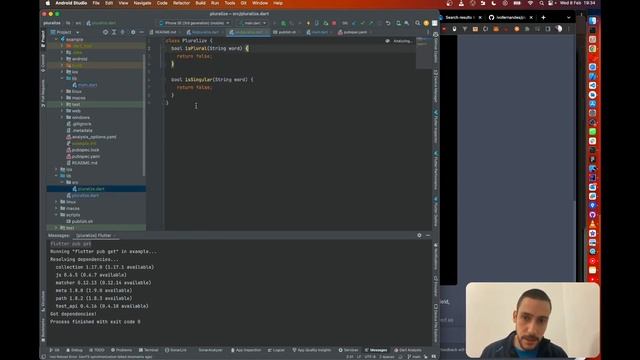The width and height of the screenshot is (640, 360).
Task: Select the [pluralize] Flutter messages tab
Action: coord(96,236)
